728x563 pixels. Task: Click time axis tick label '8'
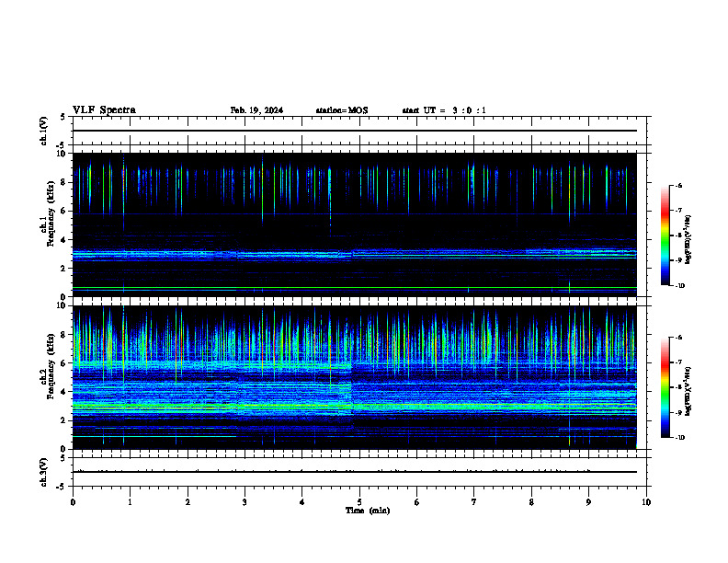[531, 502]
